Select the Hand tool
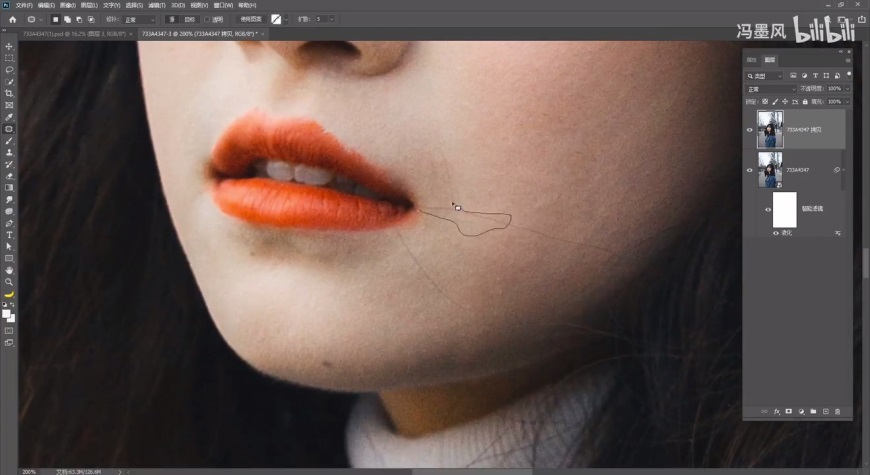Screen dimensions: 870x475 coord(9,270)
